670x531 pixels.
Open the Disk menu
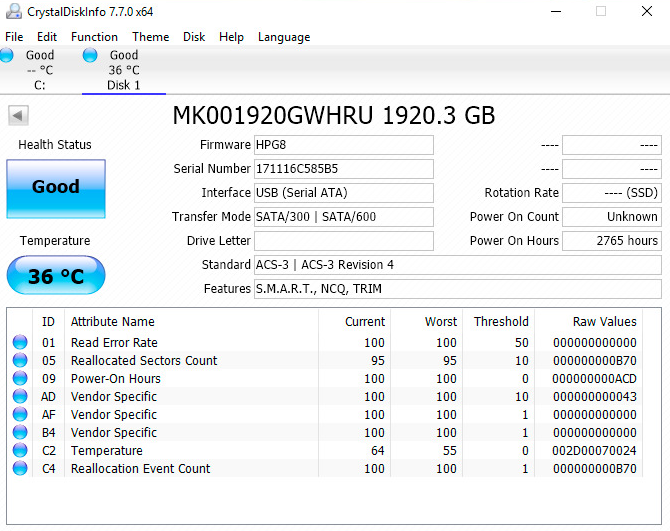[x=194, y=37]
